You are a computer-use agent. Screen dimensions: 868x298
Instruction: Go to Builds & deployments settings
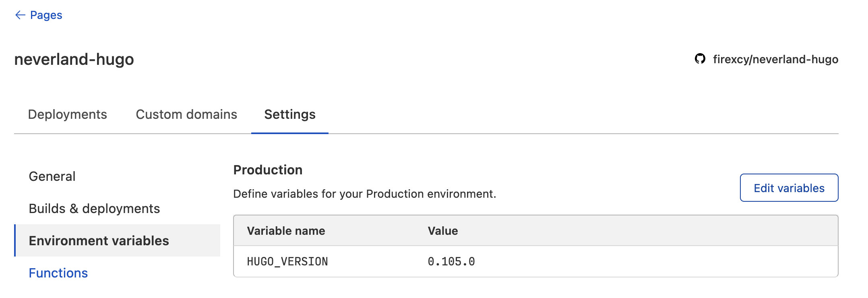pos(94,209)
